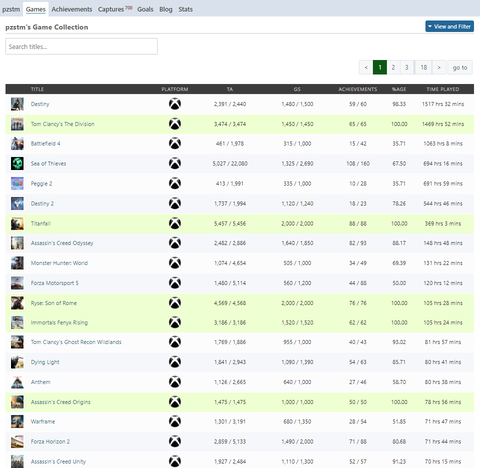Sort table by TITLE column header

click(37, 89)
